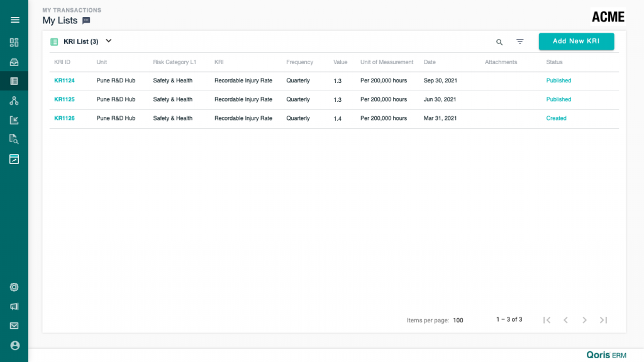Open the mail envelope icon

14,326
